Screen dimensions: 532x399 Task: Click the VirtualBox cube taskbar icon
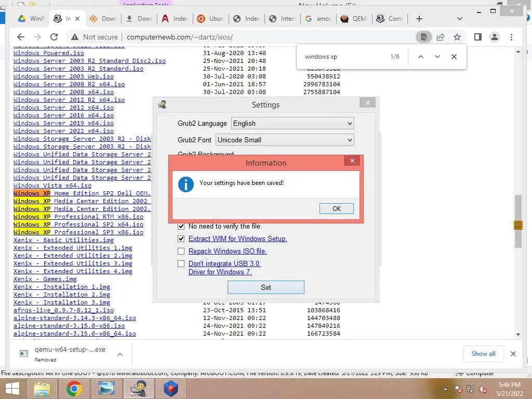(170, 389)
